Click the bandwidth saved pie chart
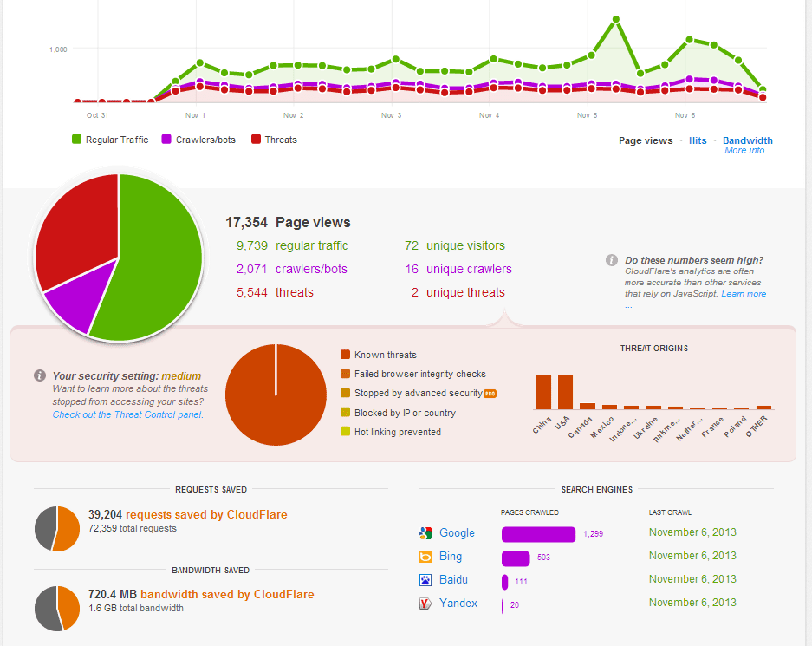Screen dimensions: 812x646 click(x=57, y=608)
